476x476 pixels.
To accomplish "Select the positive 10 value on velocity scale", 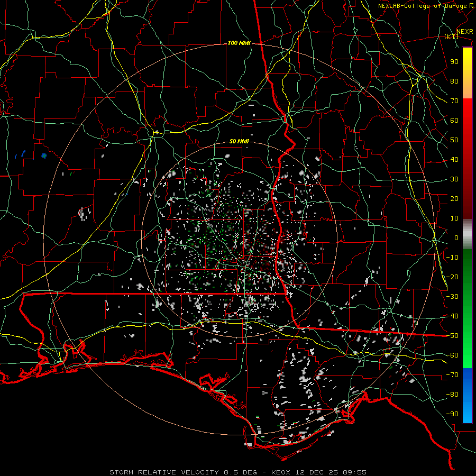I will 454,218.
